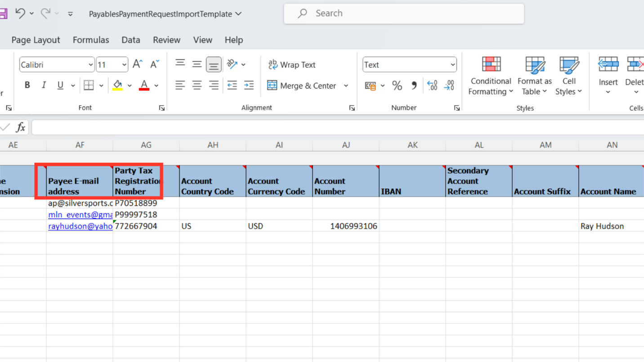Open Alignment settings dialog launcher
Image resolution: width=644 pixels, height=362 pixels.
pyautogui.click(x=352, y=108)
